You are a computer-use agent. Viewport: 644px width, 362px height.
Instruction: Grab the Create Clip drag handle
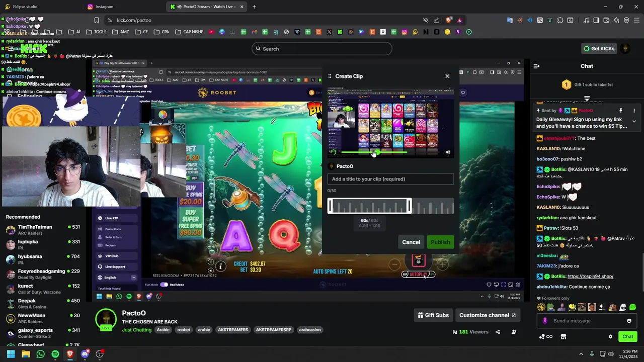click(x=330, y=76)
